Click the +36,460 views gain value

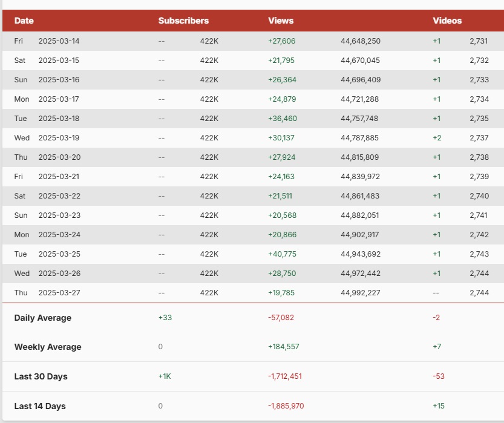(283, 119)
